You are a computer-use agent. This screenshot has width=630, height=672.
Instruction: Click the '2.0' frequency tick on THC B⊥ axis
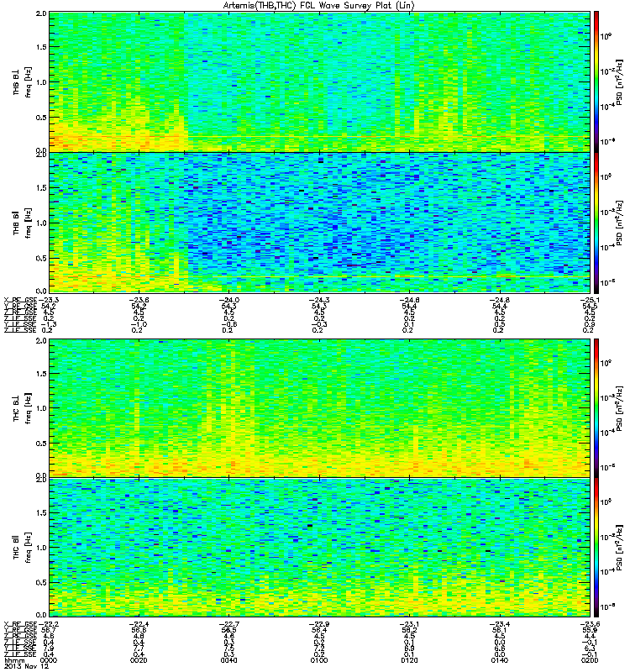41,341
